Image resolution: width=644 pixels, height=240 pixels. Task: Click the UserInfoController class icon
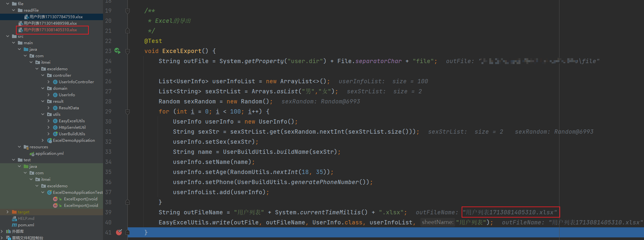pos(55,82)
